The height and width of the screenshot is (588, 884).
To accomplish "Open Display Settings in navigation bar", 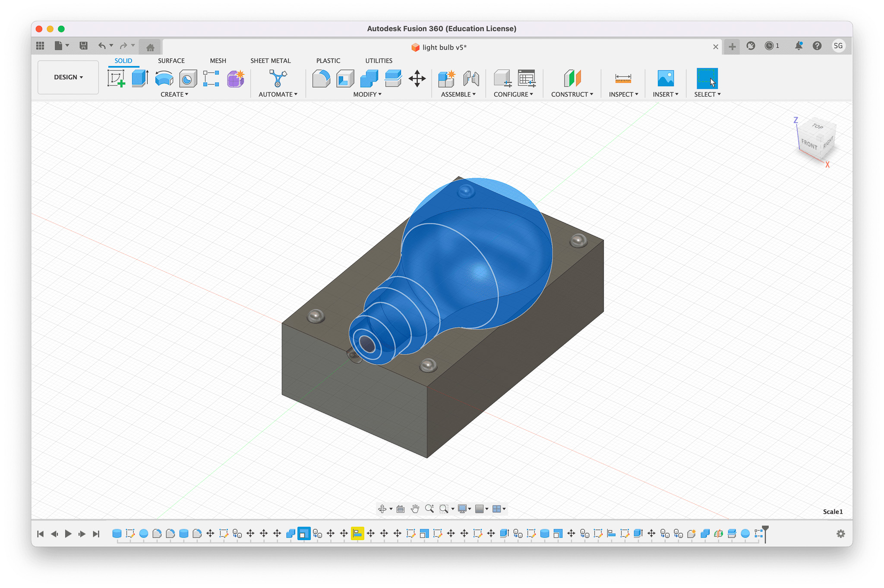I will (x=462, y=509).
